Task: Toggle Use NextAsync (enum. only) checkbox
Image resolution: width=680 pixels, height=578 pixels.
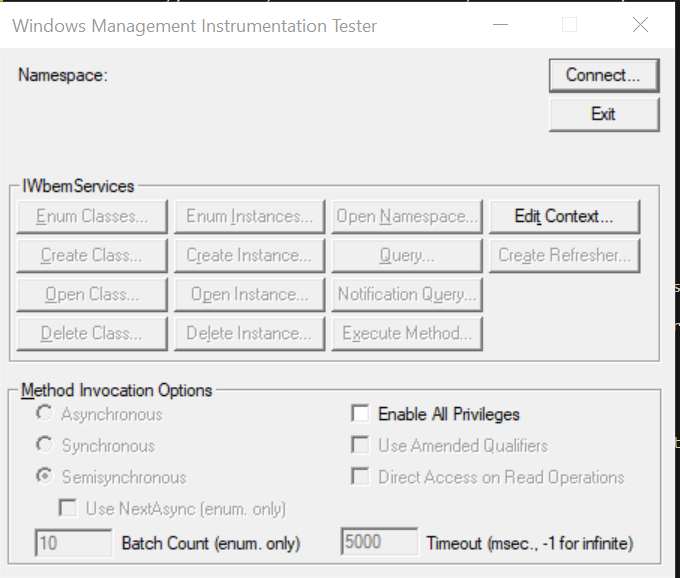Action: 68,509
